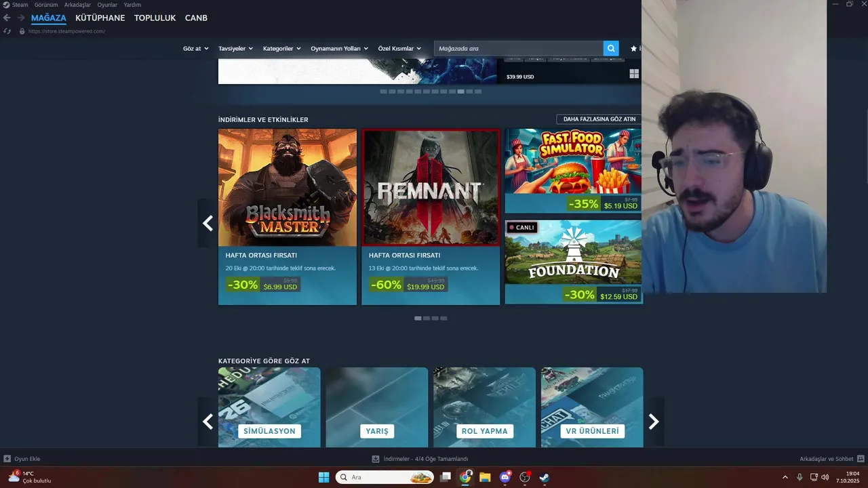Click the microphone tray icon

pos(800,477)
